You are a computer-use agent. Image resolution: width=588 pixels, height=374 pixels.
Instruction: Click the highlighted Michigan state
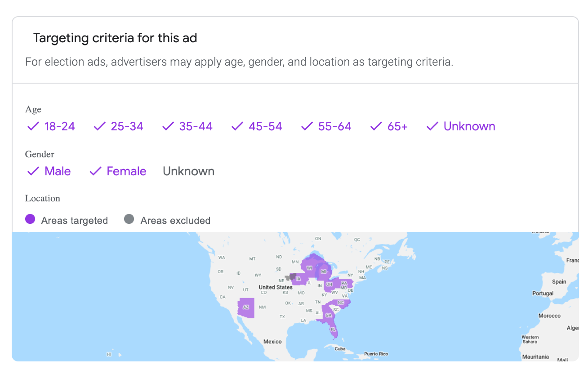(324, 272)
